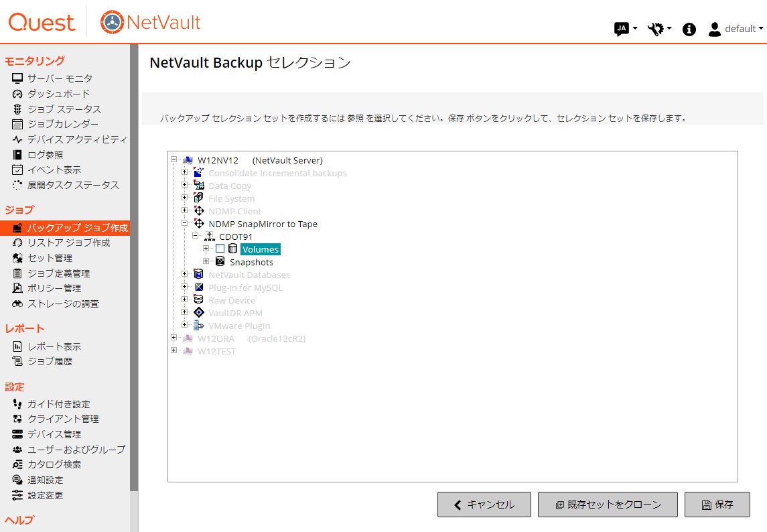Collapse the CDOT91 node
Viewport: 767px width, 532px height.
[195, 235]
